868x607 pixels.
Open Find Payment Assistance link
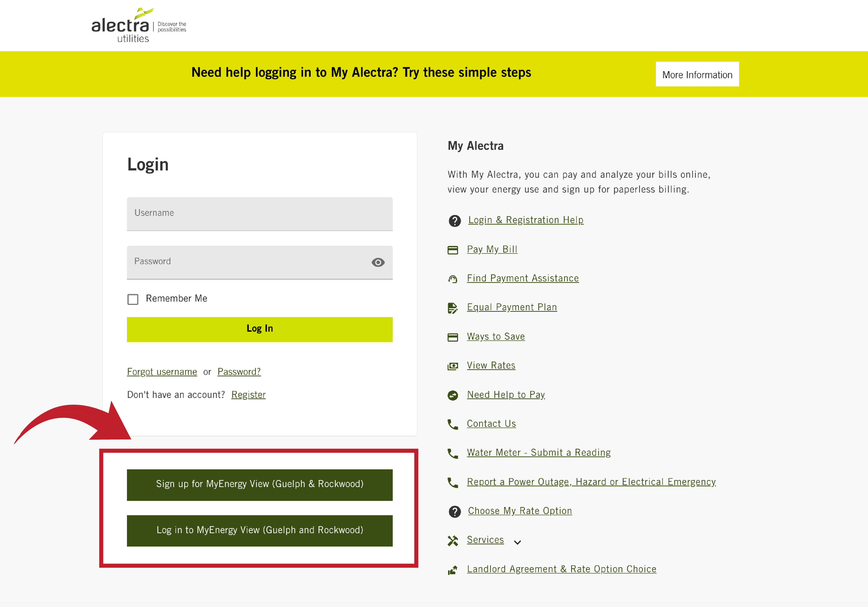[x=523, y=278]
